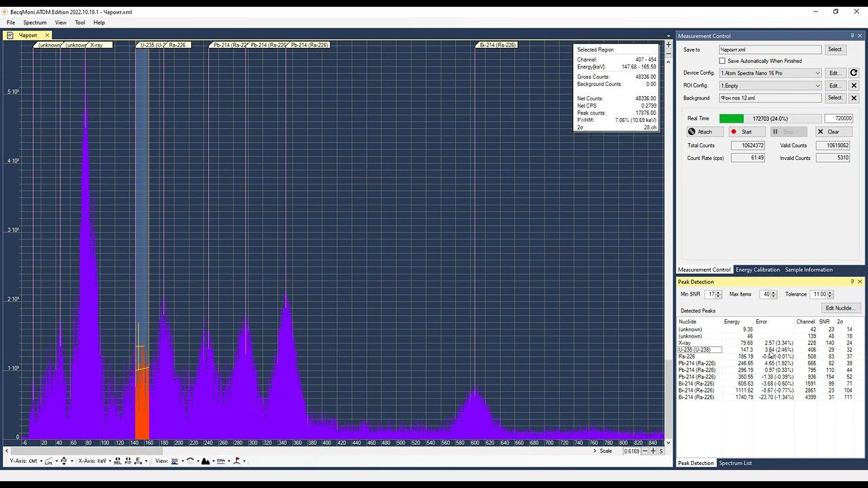Image resolution: width=868 pixels, height=488 pixels.
Task: Open the document tab list dropdown arrow
Action: [669, 36]
